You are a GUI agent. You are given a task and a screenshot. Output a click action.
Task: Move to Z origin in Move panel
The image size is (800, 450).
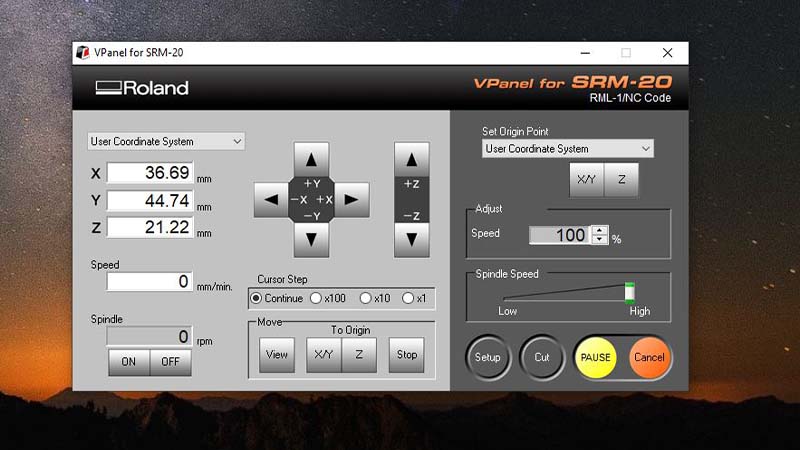[359, 355]
